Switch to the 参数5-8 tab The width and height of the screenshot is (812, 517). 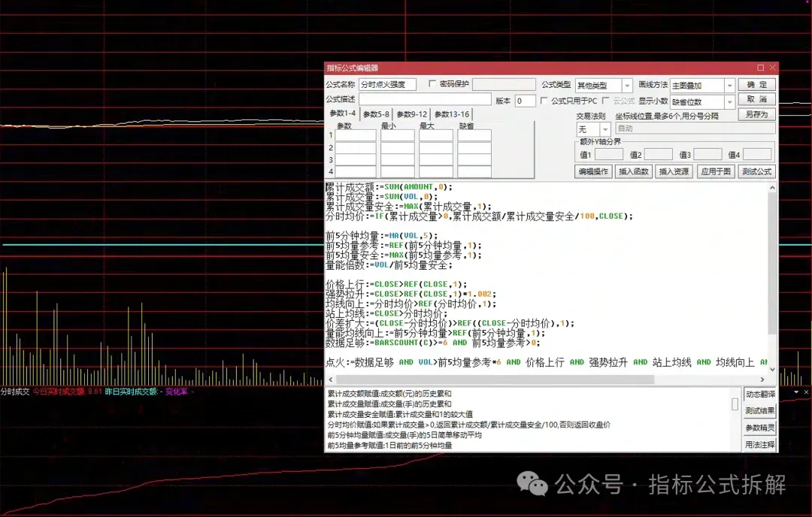pyautogui.click(x=376, y=114)
